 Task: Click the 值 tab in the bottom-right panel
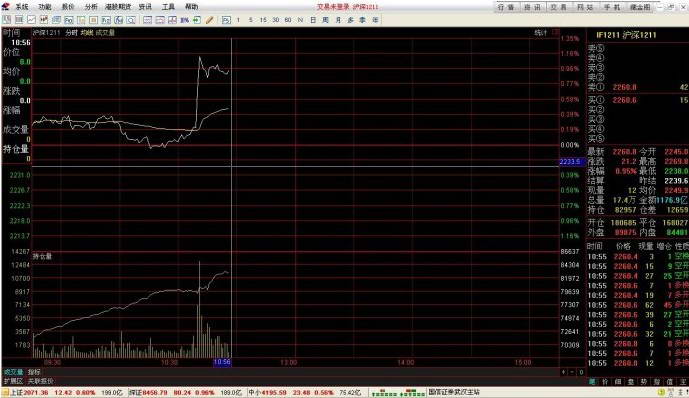click(670, 382)
